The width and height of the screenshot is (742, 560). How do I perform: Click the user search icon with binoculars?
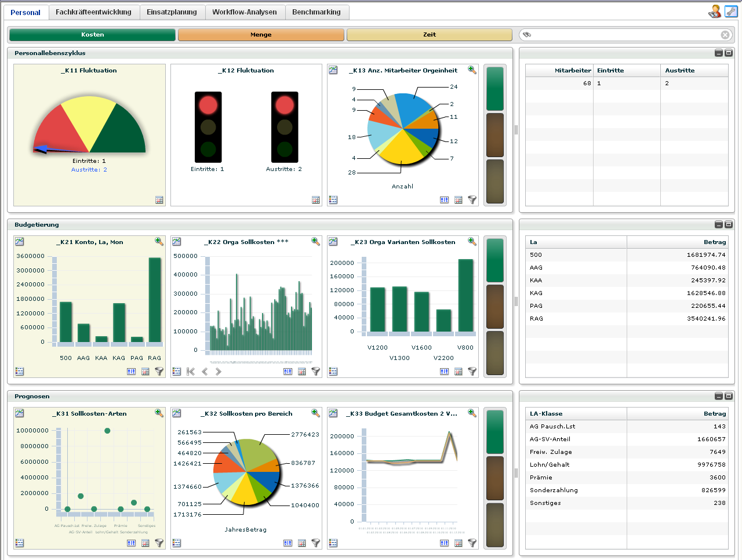[715, 11]
